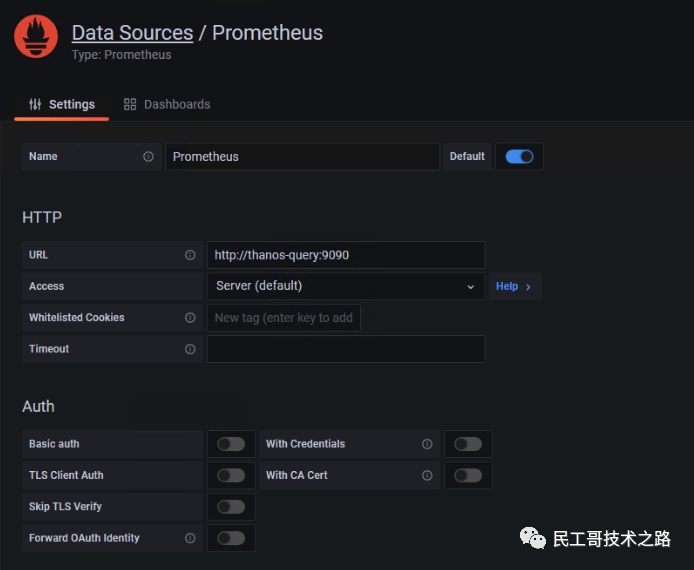Viewport: 694px width, 570px height.
Task: Enable Skip TLS Verify switch
Action: tap(231, 507)
